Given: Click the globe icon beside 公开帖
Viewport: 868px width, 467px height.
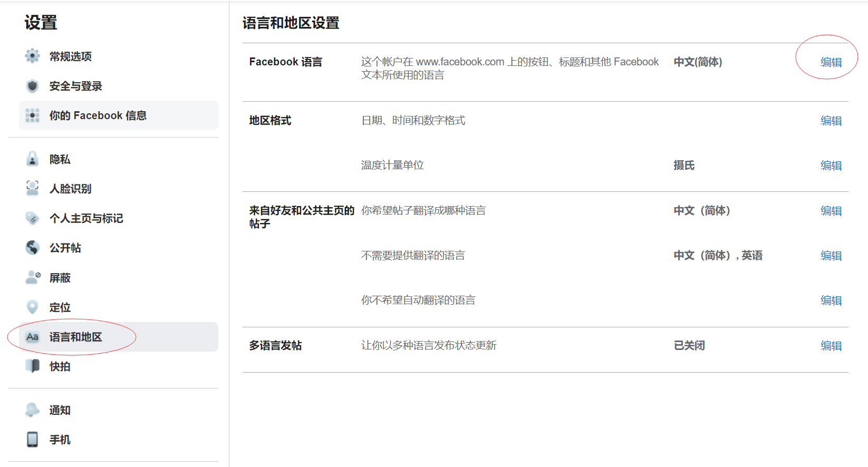Looking at the screenshot, I should [32, 247].
